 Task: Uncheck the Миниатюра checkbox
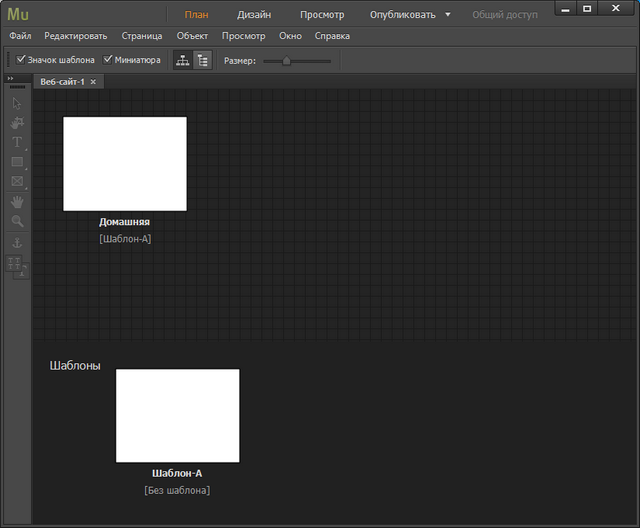(108, 60)
